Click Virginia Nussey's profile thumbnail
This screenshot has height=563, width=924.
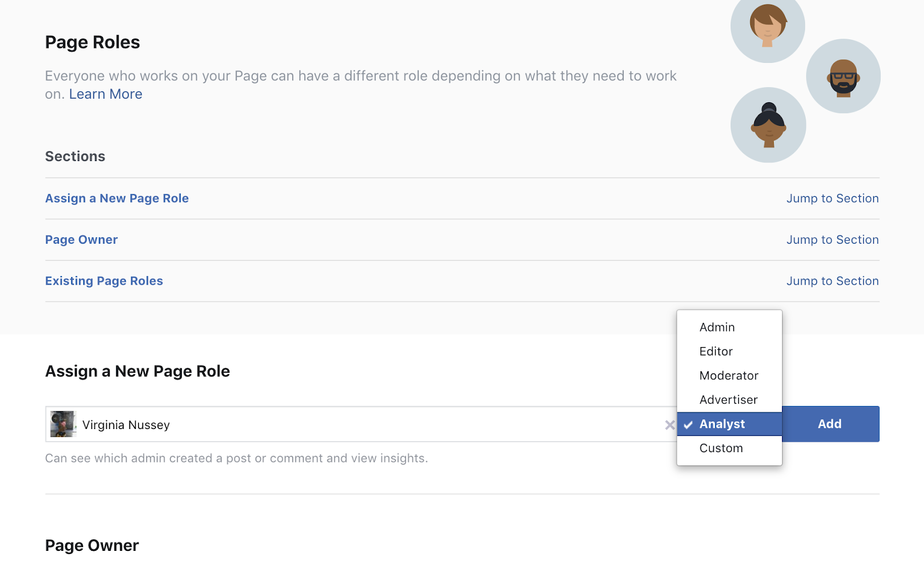(63, 424)
